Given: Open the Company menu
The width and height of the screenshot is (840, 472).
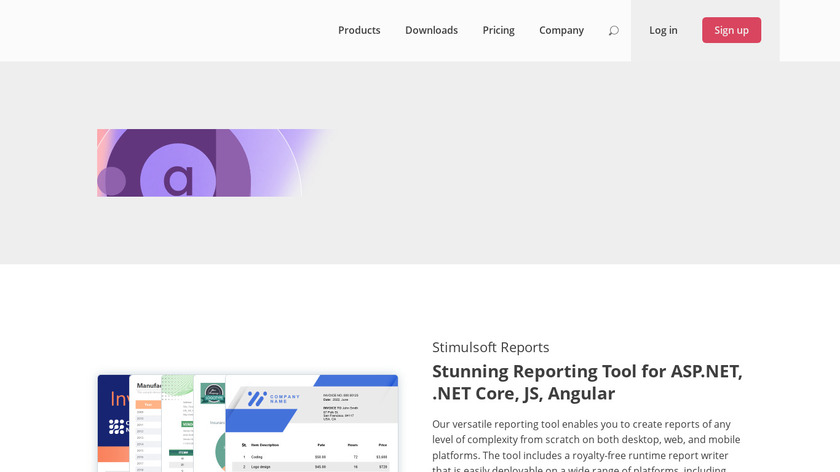Looking at the screenshot, I should [x=561, y=31].
